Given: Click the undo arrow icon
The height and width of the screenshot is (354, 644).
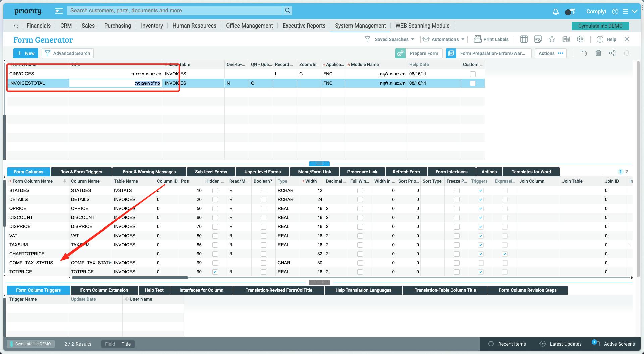Looking at the screenshot, I should (584, 53).
